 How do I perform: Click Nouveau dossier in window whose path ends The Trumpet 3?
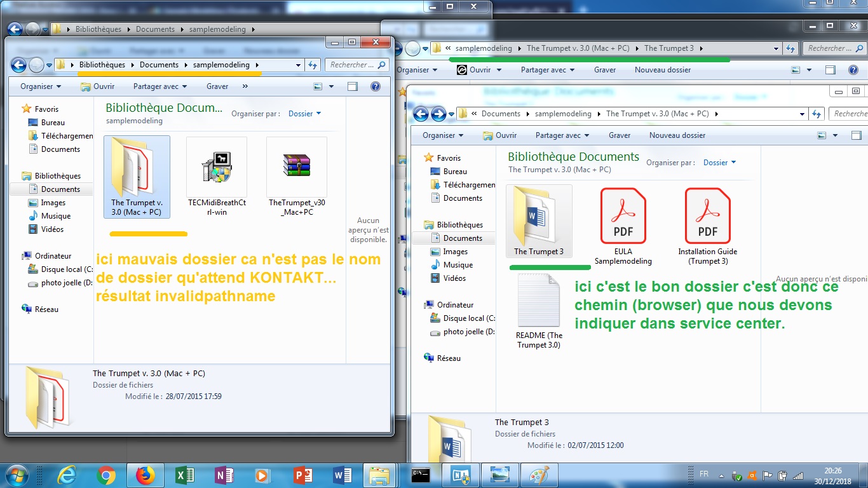(663, 70)
